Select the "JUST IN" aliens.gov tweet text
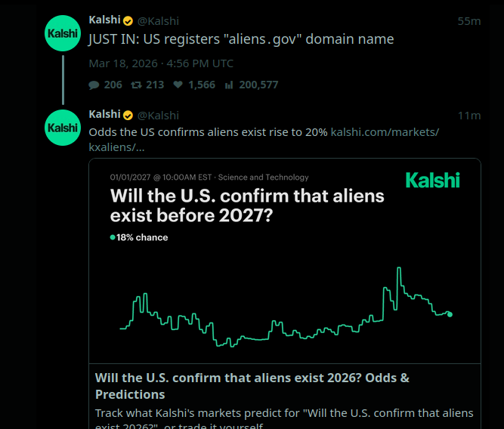The height and width of the screenshot is (429, 504). (241, 39)
